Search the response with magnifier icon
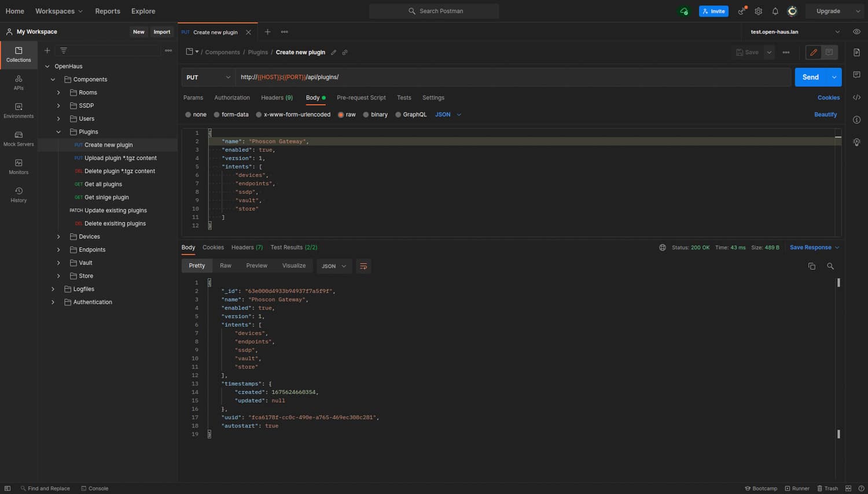The width and height of the screenshot is (868, 494). pos(830,266)
